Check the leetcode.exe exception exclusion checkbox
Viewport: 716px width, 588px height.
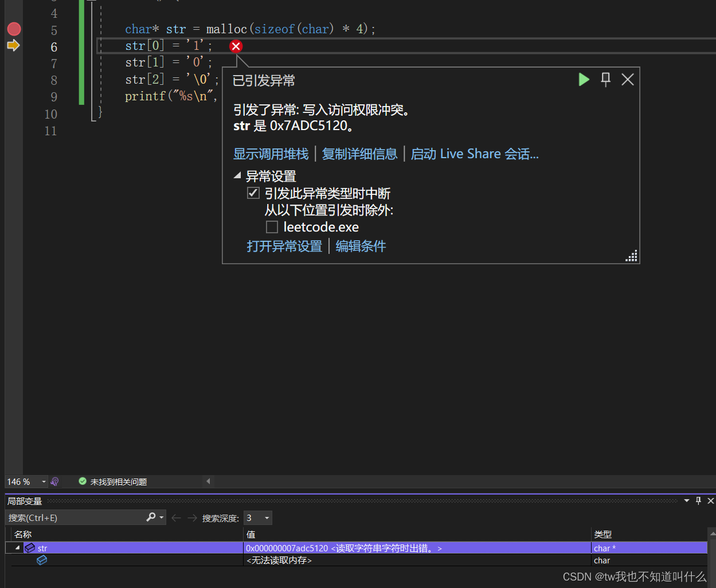(272, 227)
